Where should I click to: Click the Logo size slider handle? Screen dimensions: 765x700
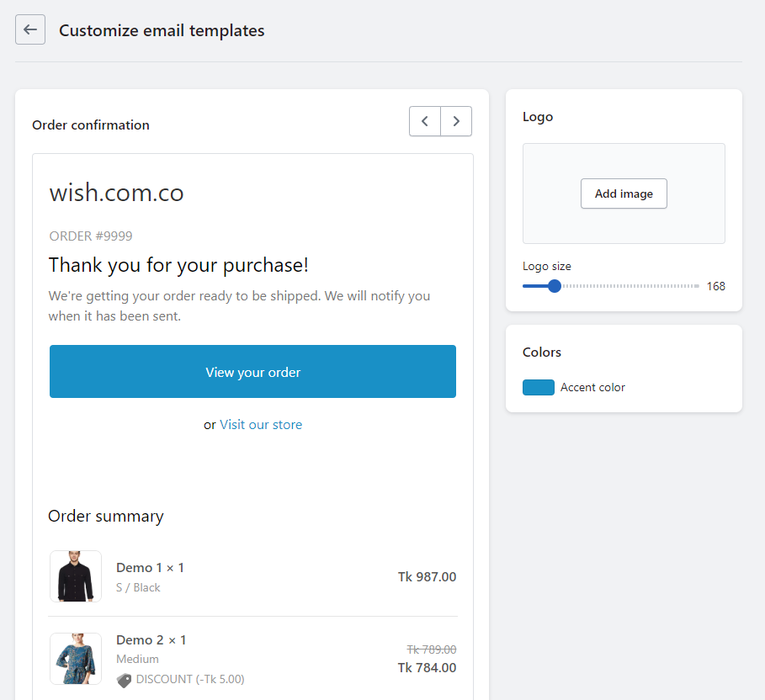(555, 286)
